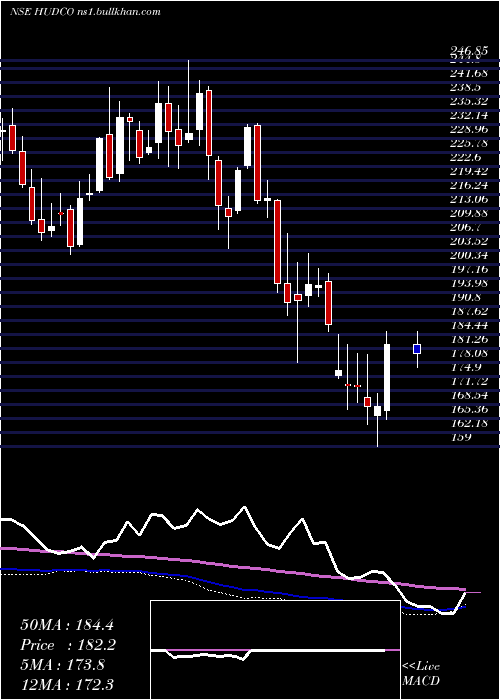Click the 197.16 price axis label

(x=469, y=269)
